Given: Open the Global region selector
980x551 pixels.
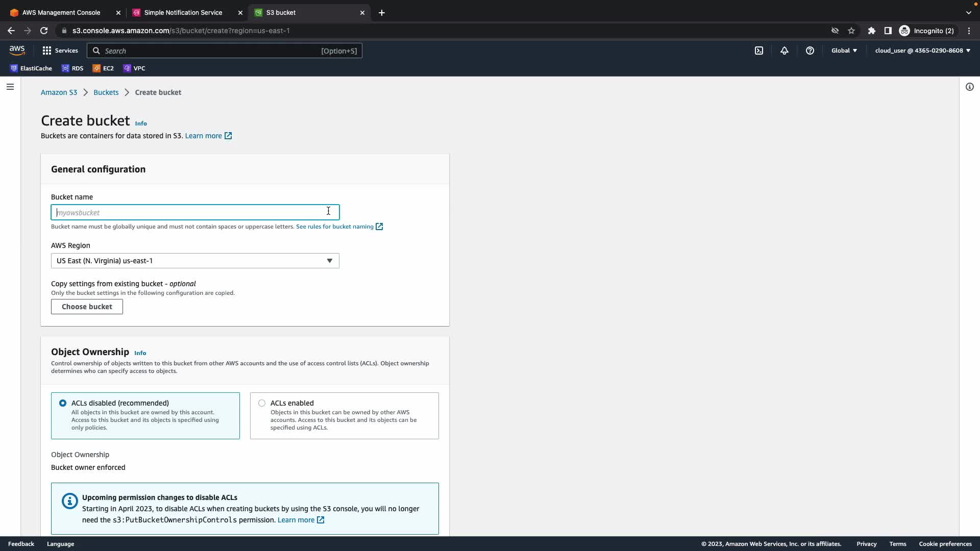Looking at the screenshot, I should 844,51.
